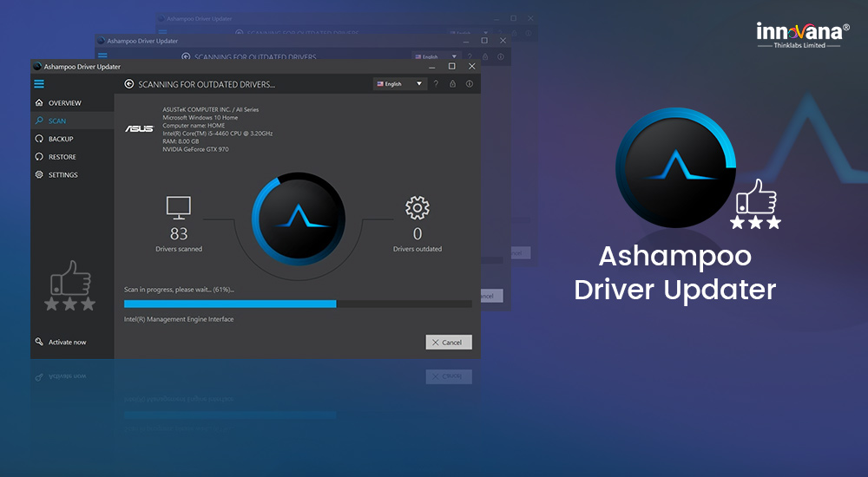Viewport: 868px width, 477px height.
Task: Click the thumbs-up rating icon in sidebar
Action: 70,285
